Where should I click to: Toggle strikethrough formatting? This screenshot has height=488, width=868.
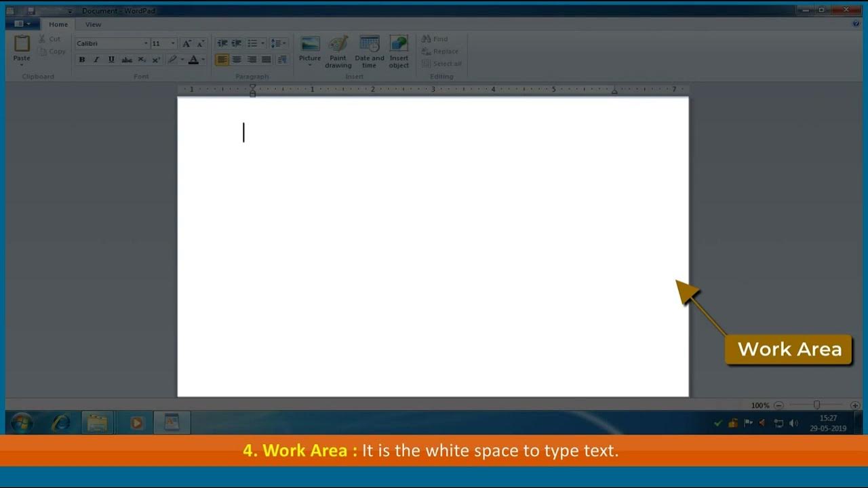coord(126,60)
